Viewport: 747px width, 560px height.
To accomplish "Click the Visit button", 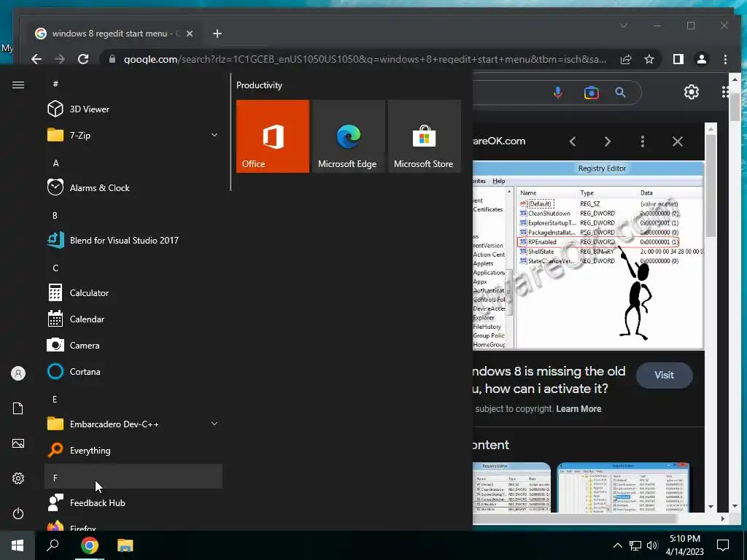I will coord(664,376).
